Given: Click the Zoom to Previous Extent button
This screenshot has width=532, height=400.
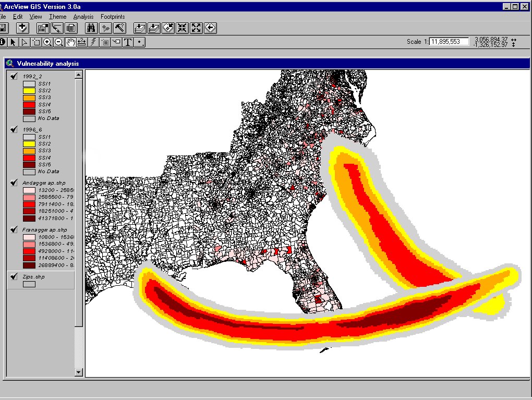Looking at the screenshot, I should point(210,28).
